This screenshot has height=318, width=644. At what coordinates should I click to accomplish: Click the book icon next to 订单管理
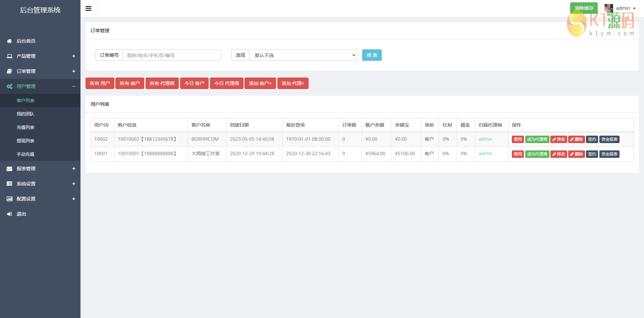click(x=9, y=71)
